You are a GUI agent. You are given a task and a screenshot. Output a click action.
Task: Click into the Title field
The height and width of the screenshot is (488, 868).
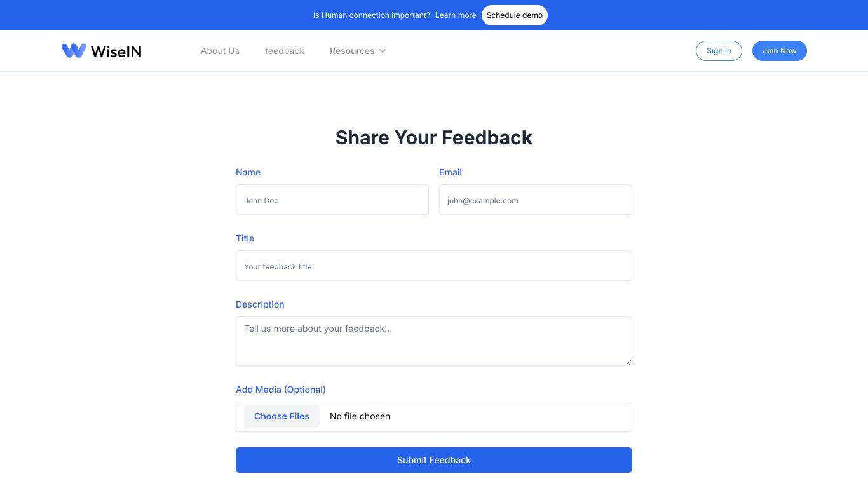coord(434,266)
